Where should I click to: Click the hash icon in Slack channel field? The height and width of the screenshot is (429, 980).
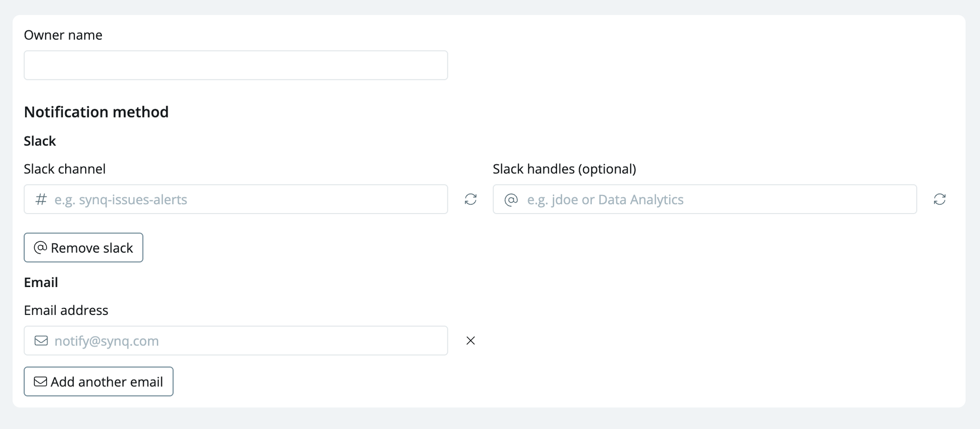pos(41,199)
